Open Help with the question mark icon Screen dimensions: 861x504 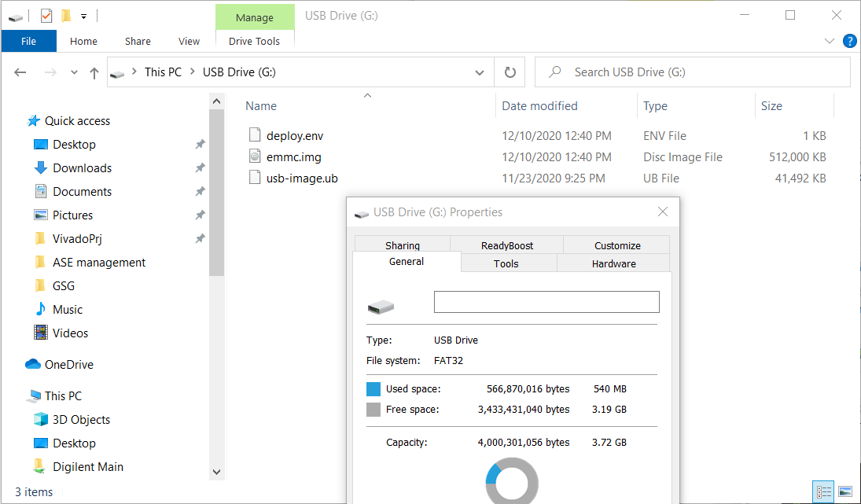tap(849, 41)
